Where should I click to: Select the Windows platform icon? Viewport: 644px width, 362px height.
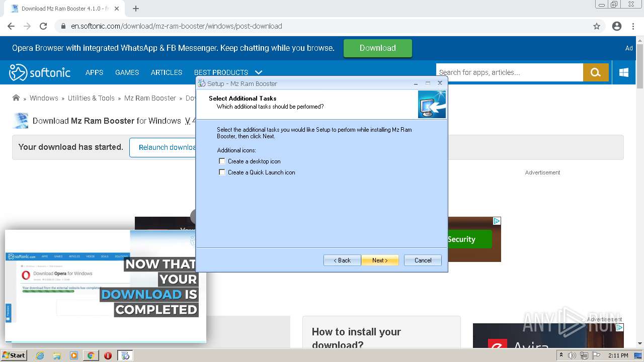click(624, 72)
